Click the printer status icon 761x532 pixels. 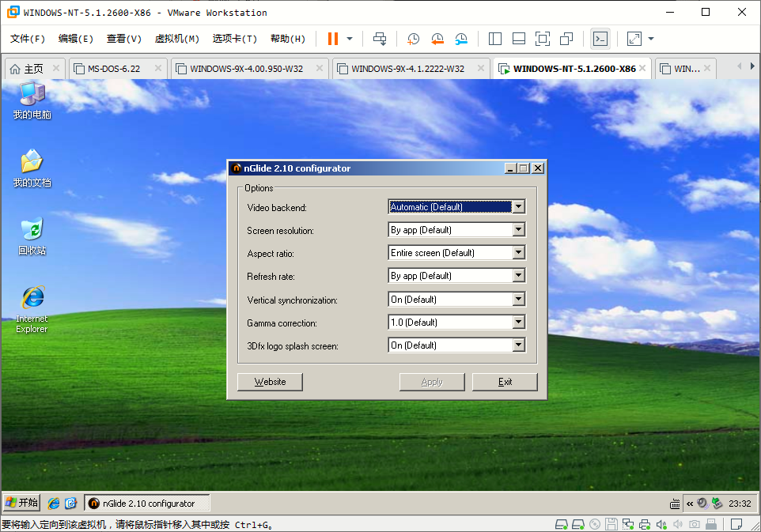point(645,524)
